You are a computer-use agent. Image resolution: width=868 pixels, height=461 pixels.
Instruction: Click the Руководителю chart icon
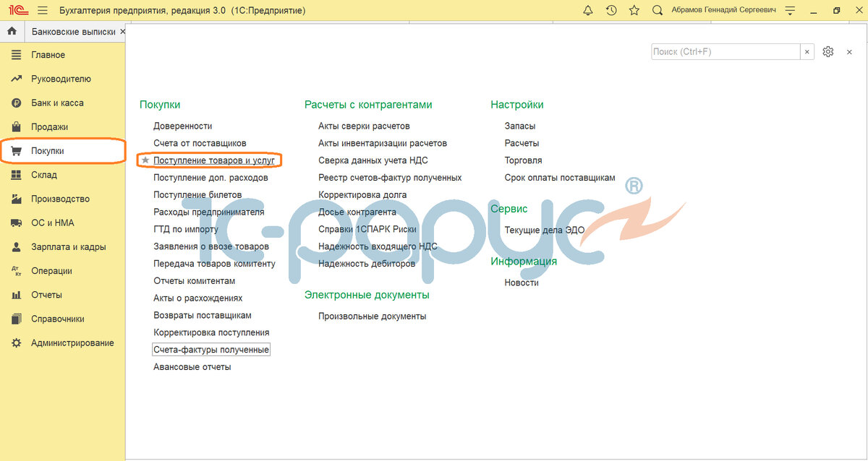coord(16,79)
